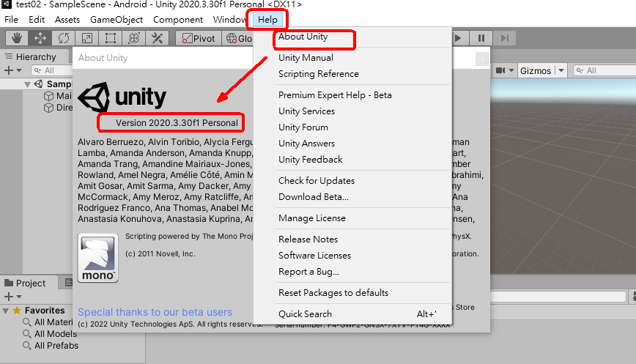The height and width of the screenshot is (364, 636).
Task: Open the Project create plus dropdown
Action: [12, 297]
